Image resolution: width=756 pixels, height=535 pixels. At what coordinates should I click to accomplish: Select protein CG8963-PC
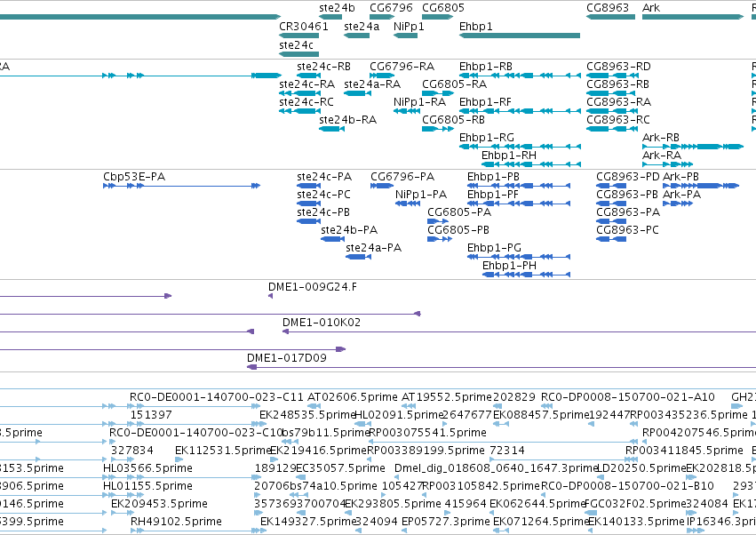(611, 239)
